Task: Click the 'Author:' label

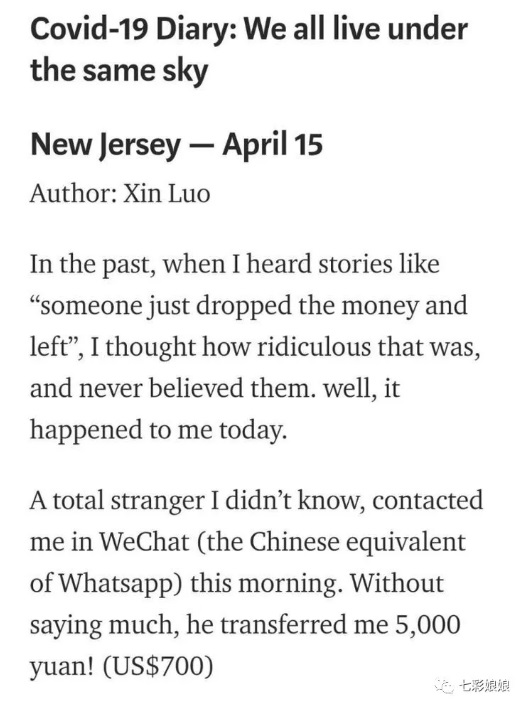Action: click(x=73, y=194)
